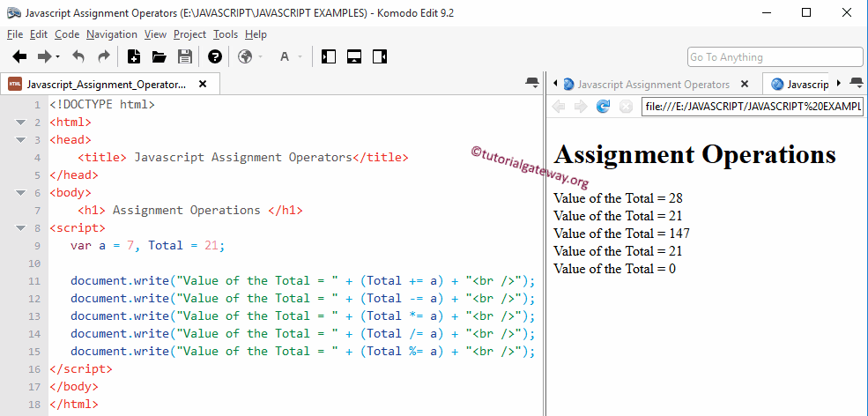Image resolution: width=868 pixels, height=416 pixels.
Task: Click the title tag text on line 4
Action: (243, 157)
